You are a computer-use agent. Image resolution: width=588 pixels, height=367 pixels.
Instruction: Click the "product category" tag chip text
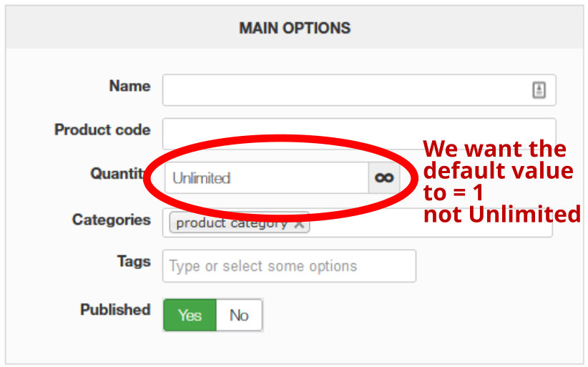tap(231, 223)
